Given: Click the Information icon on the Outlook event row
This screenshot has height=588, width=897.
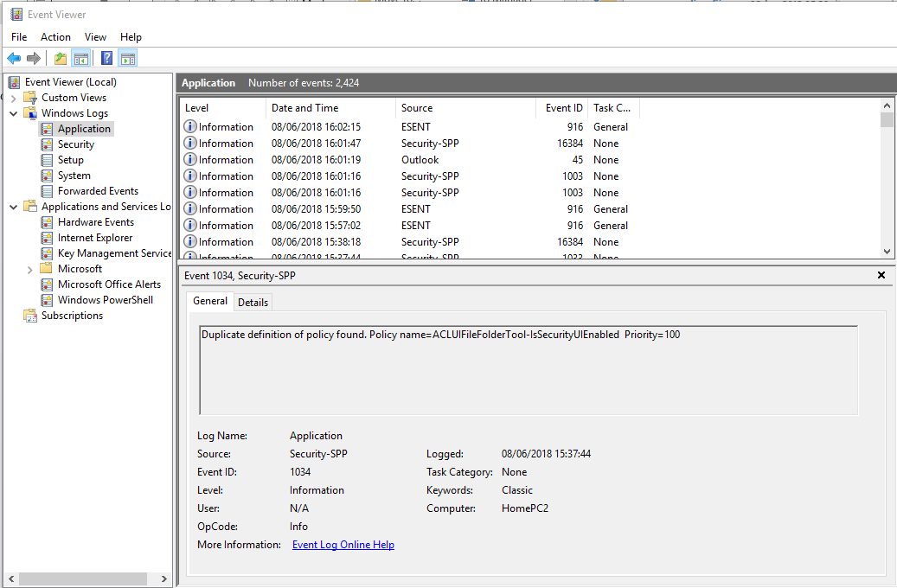Looking at the screenshot, I should (189, 159).
